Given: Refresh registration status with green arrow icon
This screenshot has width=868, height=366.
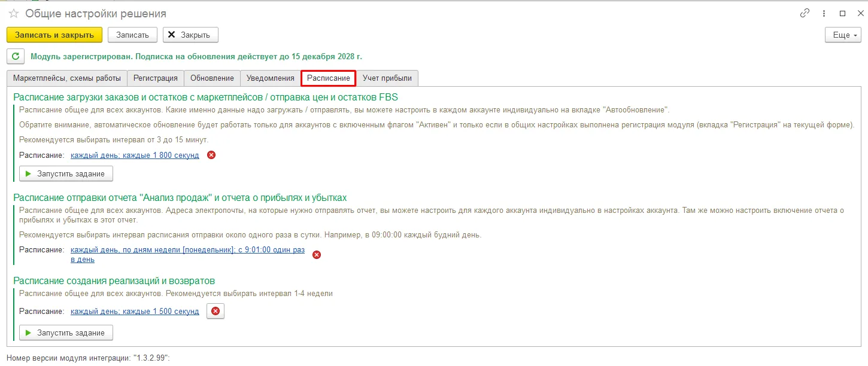Looking at the screenshot, I should [16, 57].
